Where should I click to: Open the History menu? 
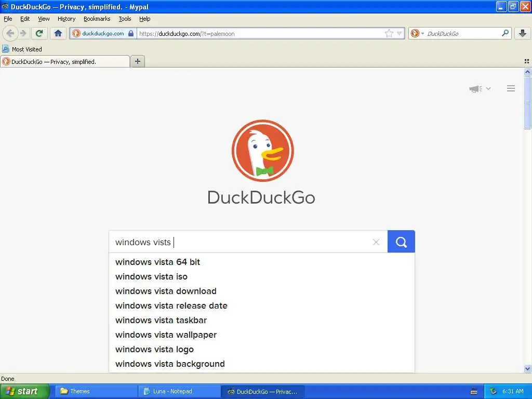coord(66,19)
